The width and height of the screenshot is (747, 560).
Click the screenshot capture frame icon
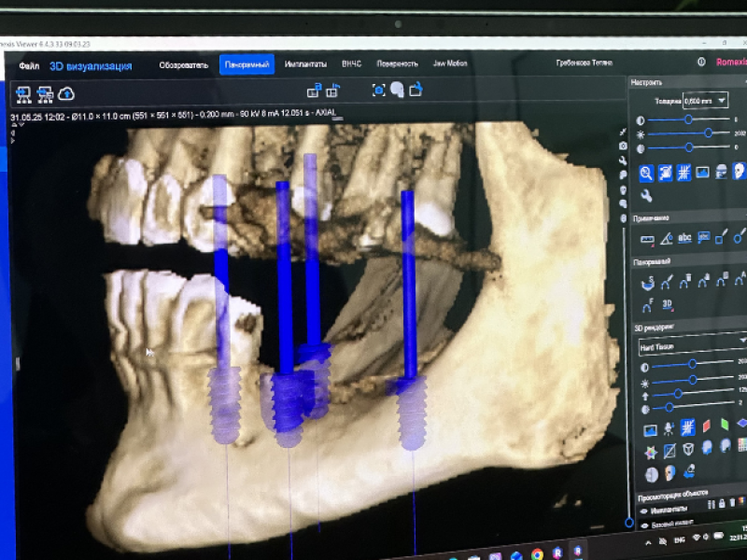pyautogui.click(x=379, y=90)
